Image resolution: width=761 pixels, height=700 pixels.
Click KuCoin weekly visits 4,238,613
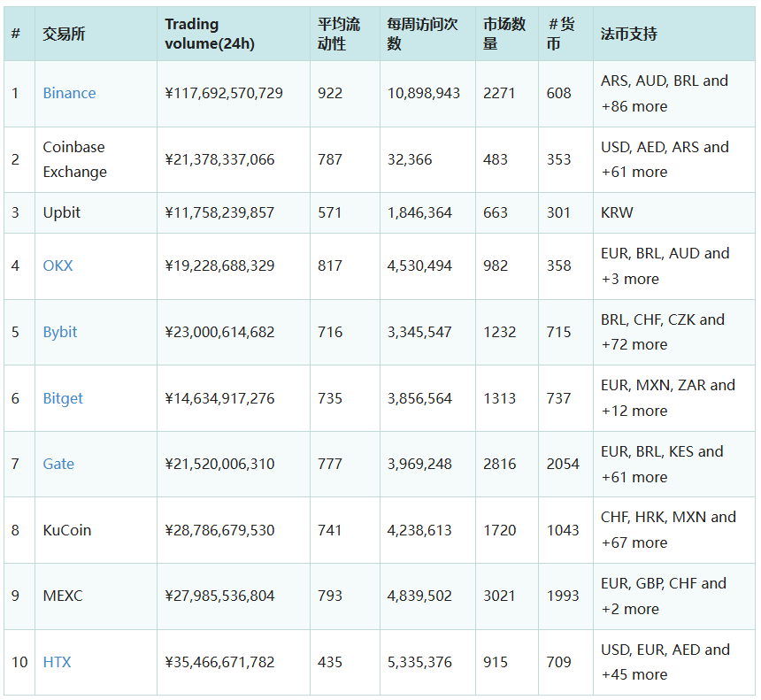pyautogui.click(x=419, y=530)
